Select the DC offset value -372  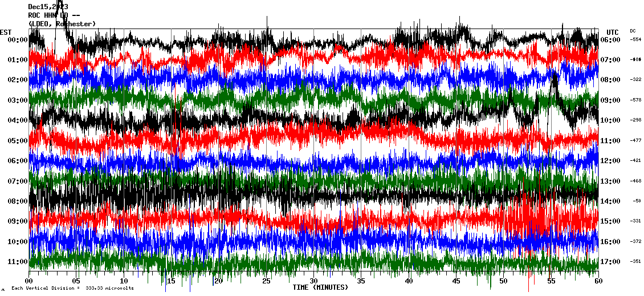[x=636, y=241]
